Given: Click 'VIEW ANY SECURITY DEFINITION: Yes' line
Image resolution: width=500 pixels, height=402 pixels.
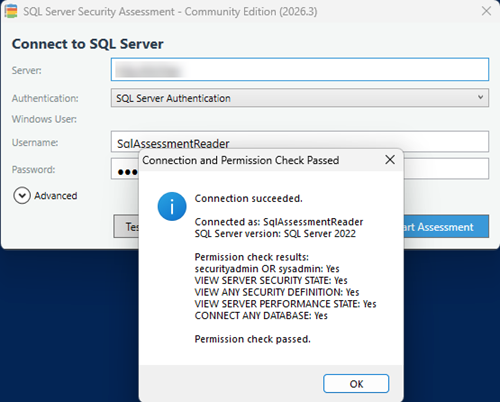Looking at the screenshot, I should [277, 292].
